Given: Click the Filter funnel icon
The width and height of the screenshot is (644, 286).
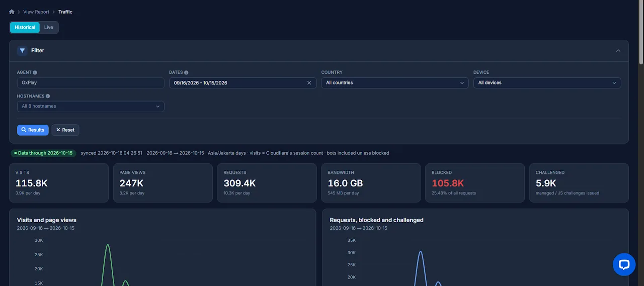Looking at the screenshot, I should point(22,50).
